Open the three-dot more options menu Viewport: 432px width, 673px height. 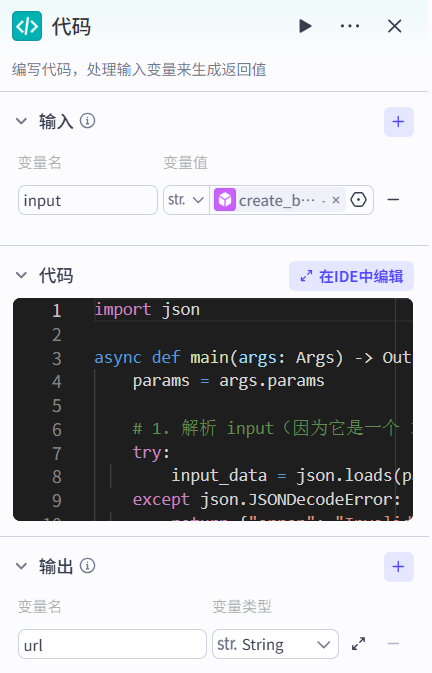350,26
